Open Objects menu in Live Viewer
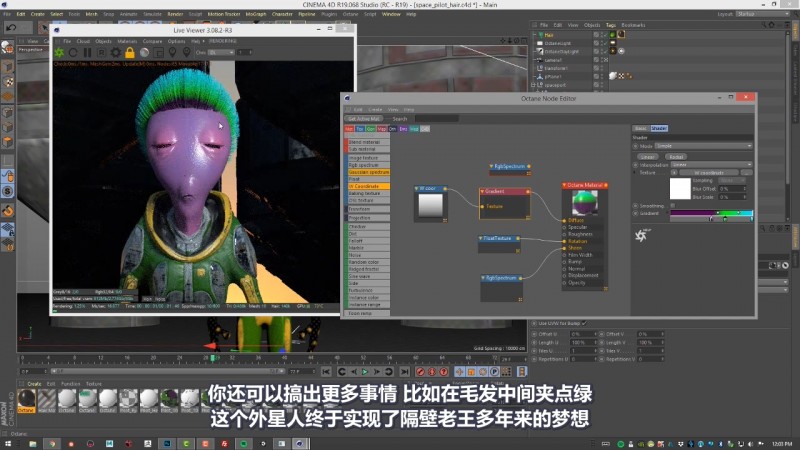The image size is (800, 450). pyautogui.click(x=104, y=41)
